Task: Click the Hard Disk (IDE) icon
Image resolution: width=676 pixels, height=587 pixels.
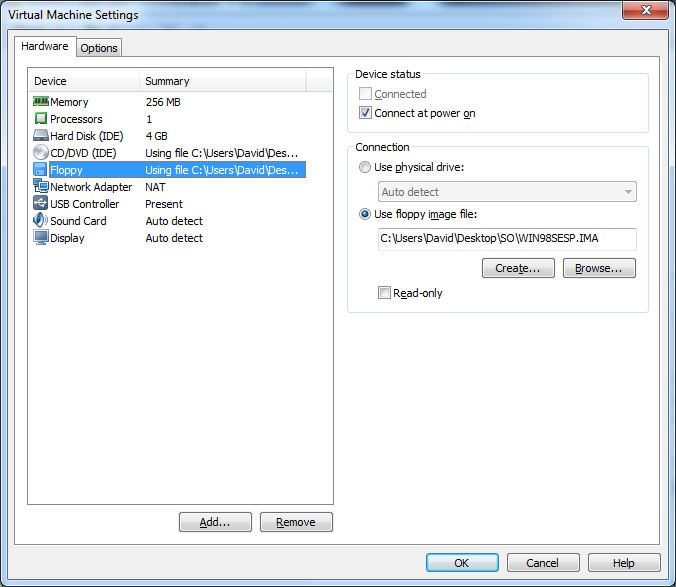Action: point(41,136)
